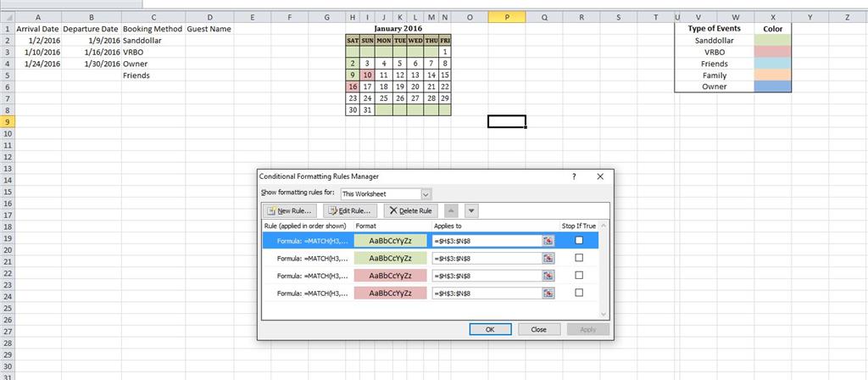The image size is (868, 380).
Task: Select departure date 1/16/2016 cell
Action: pyautogui.click(x=92, y=52)
